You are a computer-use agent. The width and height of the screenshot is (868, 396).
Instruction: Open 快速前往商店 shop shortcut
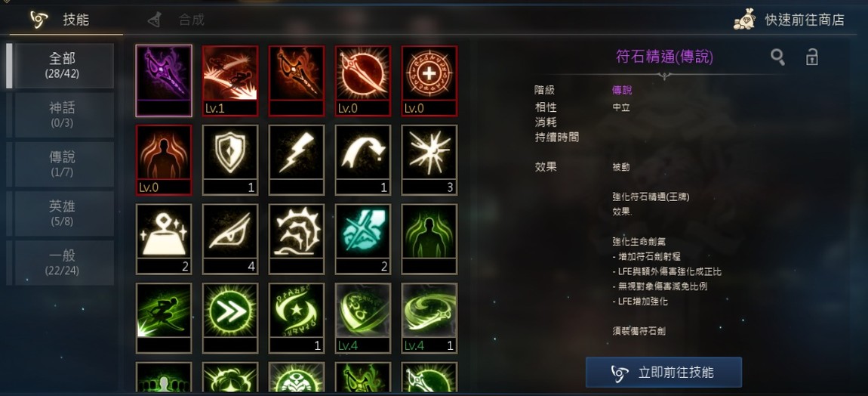(790, 20)
